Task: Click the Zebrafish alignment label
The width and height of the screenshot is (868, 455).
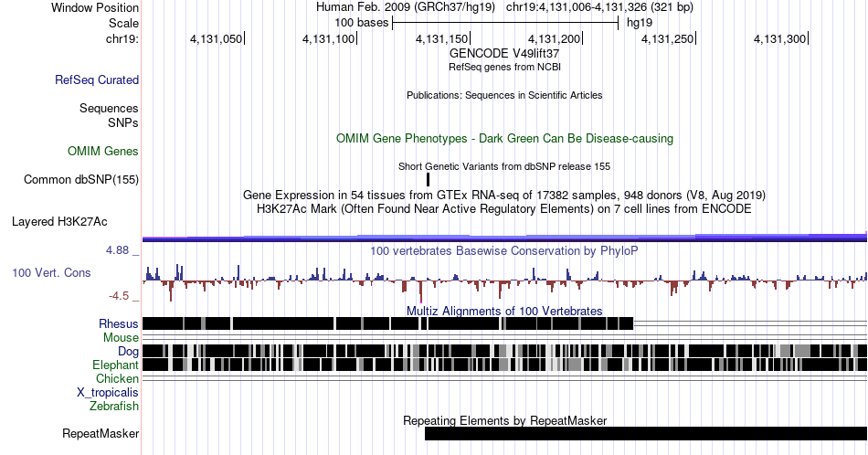Action: click(114, 406)
